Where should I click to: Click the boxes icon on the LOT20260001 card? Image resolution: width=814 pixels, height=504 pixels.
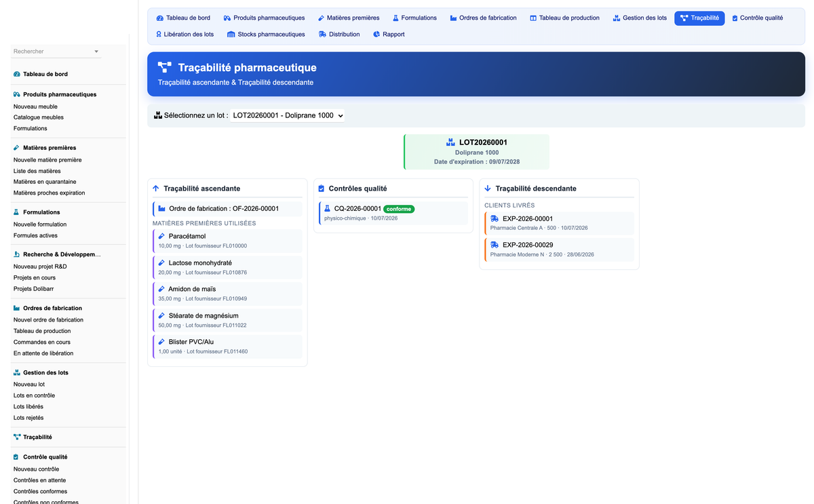450,142
